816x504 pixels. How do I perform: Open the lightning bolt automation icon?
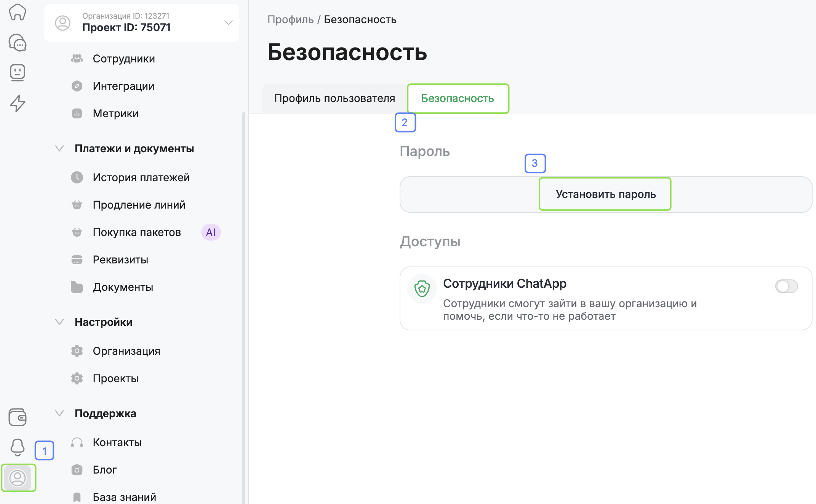(18, 103)
